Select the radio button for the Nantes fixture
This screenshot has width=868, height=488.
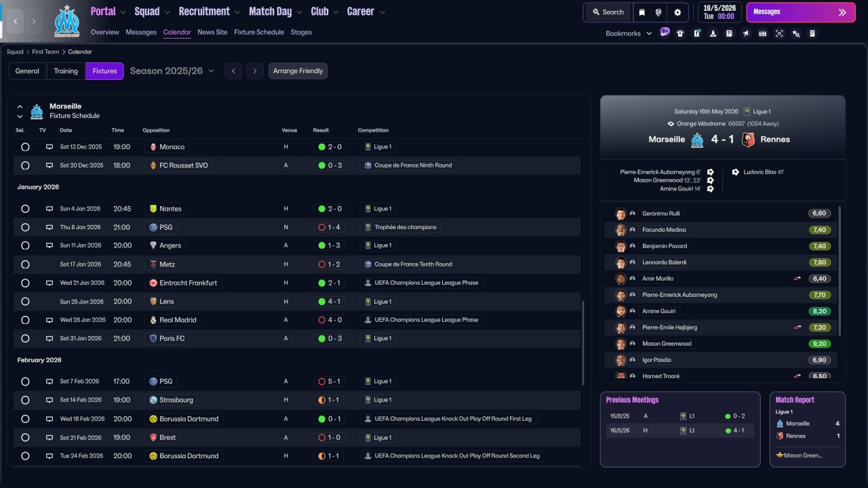[x=25, y=209]
